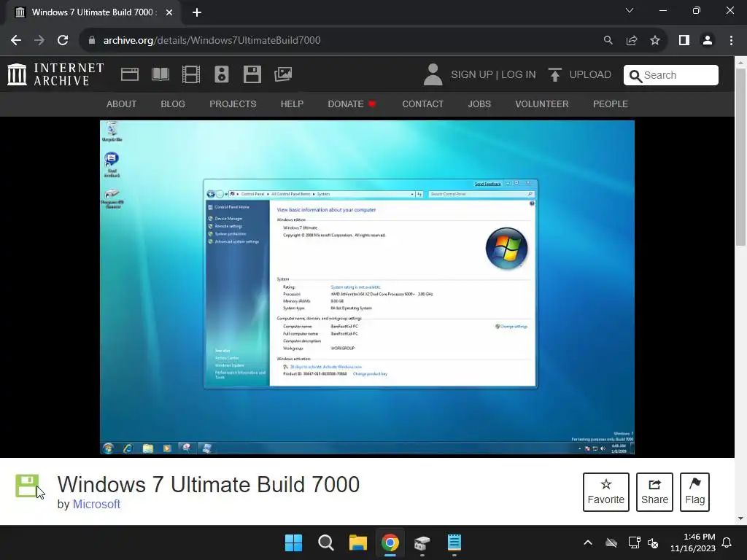Open the Internet Archive home logo
747x560 pixels.
(x=55, y=75)
